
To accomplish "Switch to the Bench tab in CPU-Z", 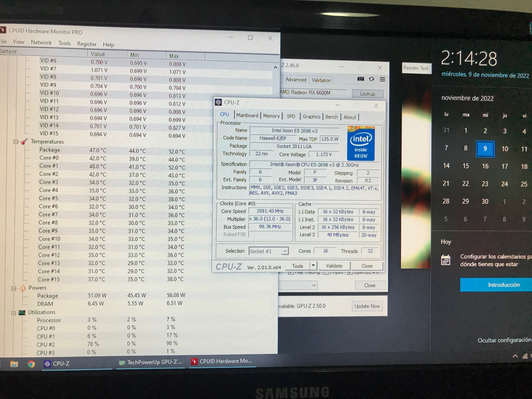I will point(331,117).
